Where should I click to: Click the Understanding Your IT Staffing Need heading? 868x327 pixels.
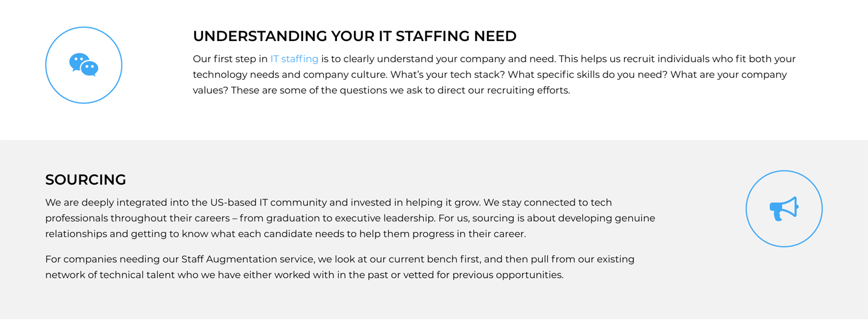click(354, 36)
